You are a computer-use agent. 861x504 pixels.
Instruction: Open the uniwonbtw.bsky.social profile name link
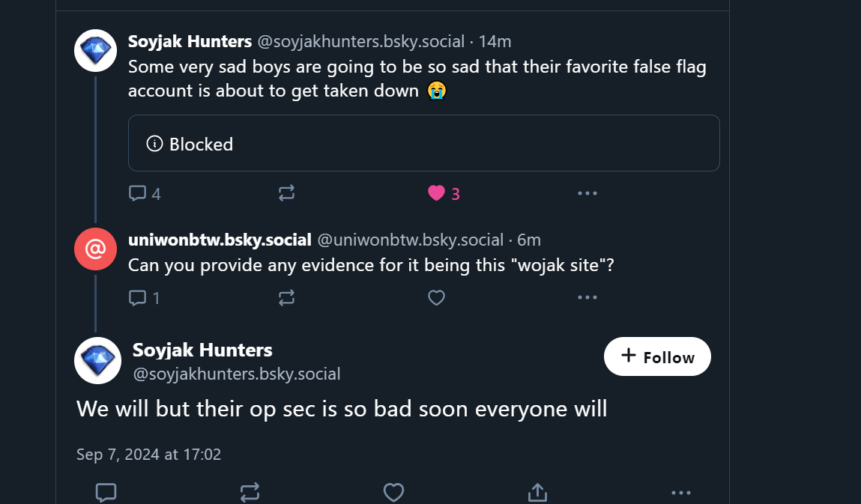[x=220, y=240]
